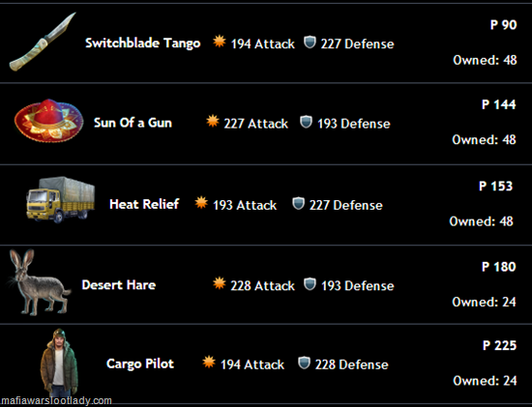532x407 pixels.
Task: Click attack star icon in Heat Relief row
Action: [201, 203]
